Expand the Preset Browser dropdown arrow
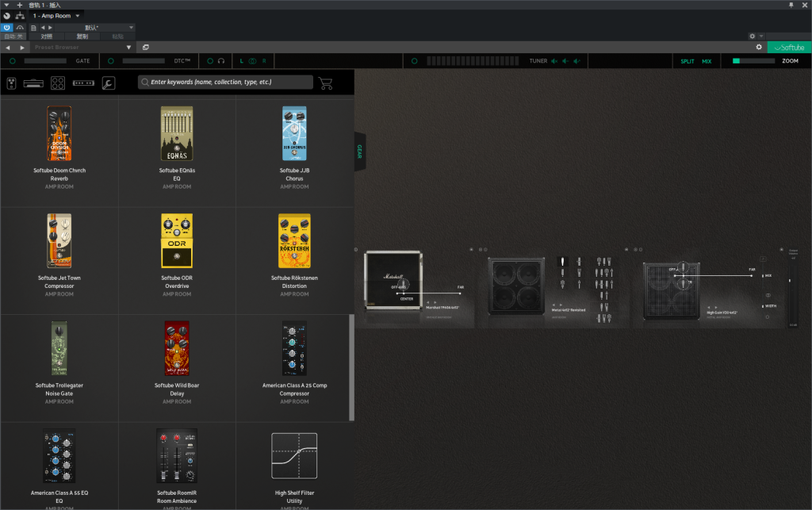812x510 pixels. pos(128,47)
